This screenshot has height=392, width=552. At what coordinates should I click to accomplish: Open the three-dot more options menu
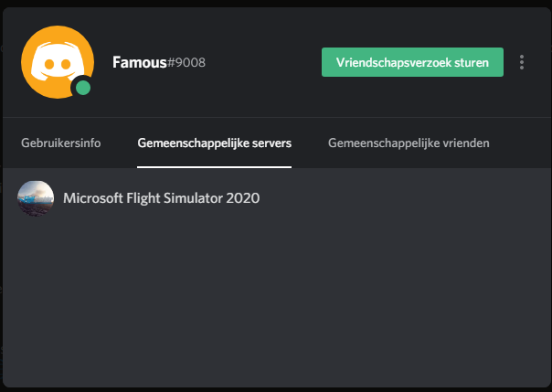click(x=522, y=62)
